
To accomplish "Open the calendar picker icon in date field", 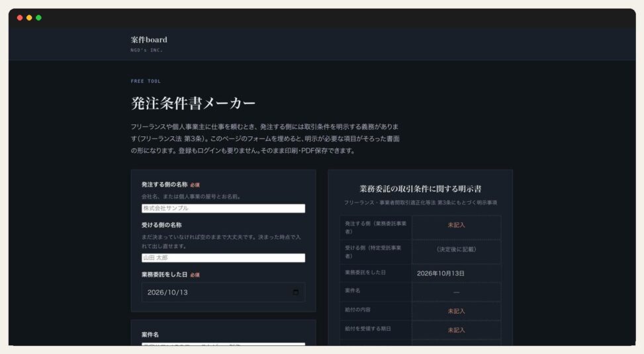I will (x=296, y=292).
